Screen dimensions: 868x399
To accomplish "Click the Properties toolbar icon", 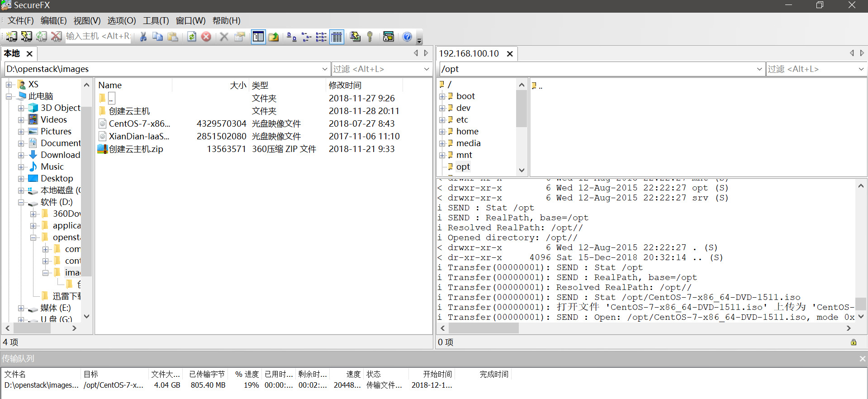I will 240,37.
